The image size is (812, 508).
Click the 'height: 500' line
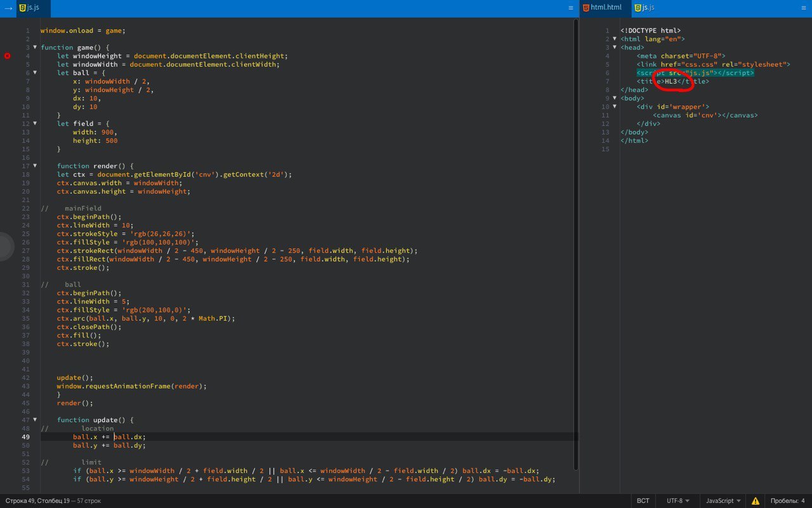coord(95,140)
